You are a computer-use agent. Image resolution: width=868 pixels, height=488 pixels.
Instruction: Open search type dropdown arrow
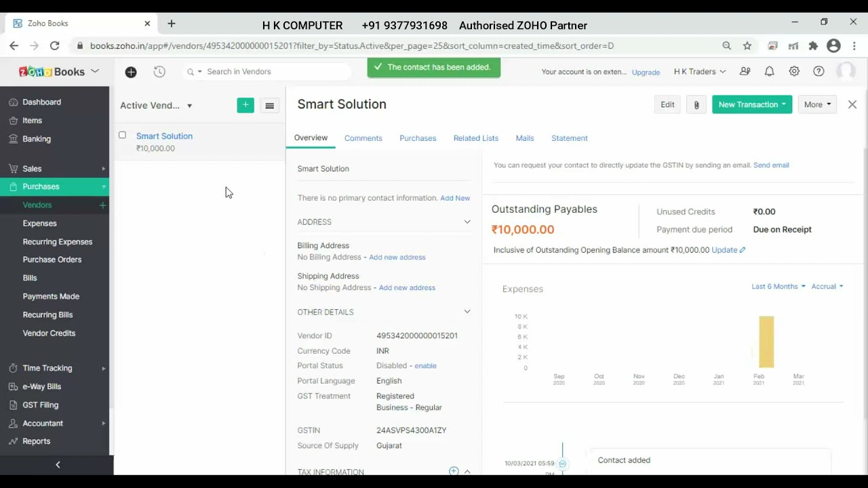(199, 72)
